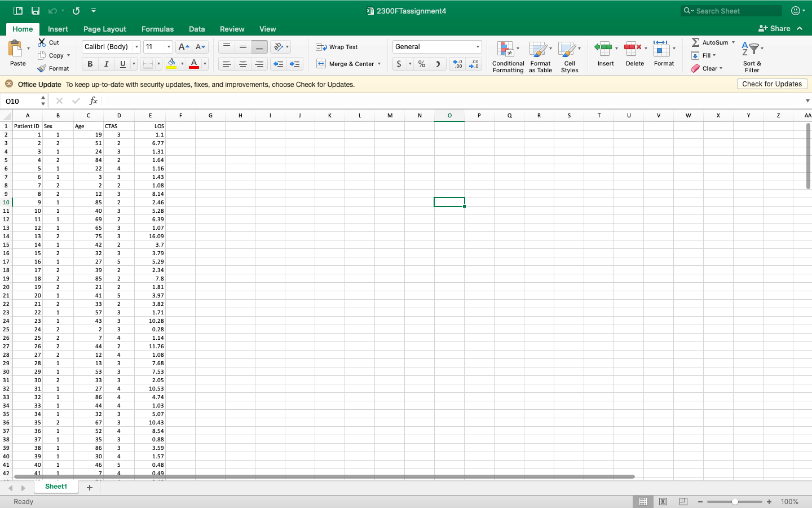This screenshot has height=508, width=812.
Task: Open the number format General dropdown
Action: [x=478, y=47]
